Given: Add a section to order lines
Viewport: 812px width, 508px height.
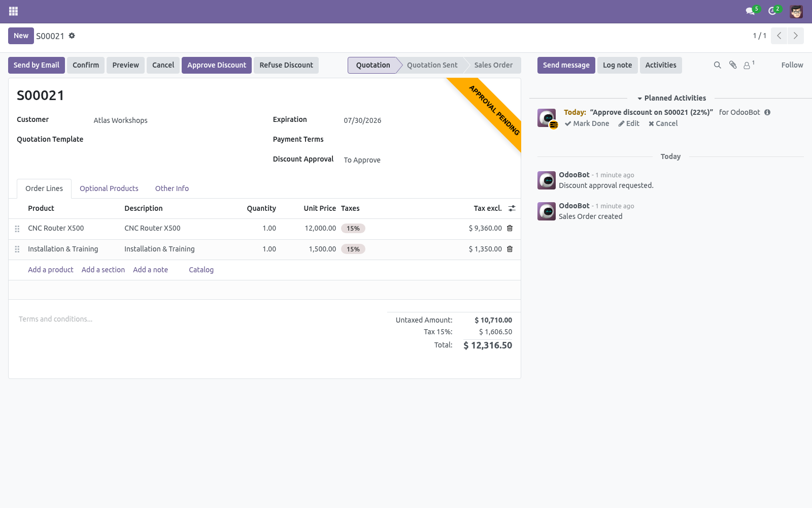Looking at the screenshot, I should pos(103,270).
